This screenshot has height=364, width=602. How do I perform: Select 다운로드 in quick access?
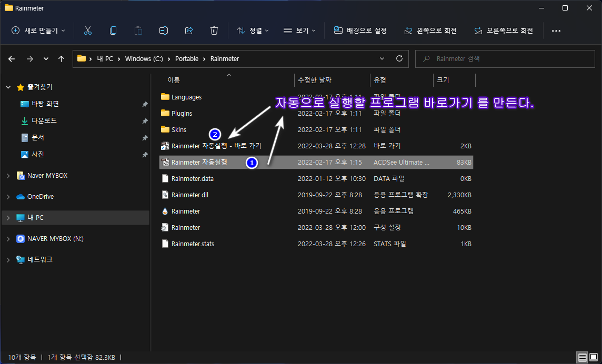pos(44,120)
